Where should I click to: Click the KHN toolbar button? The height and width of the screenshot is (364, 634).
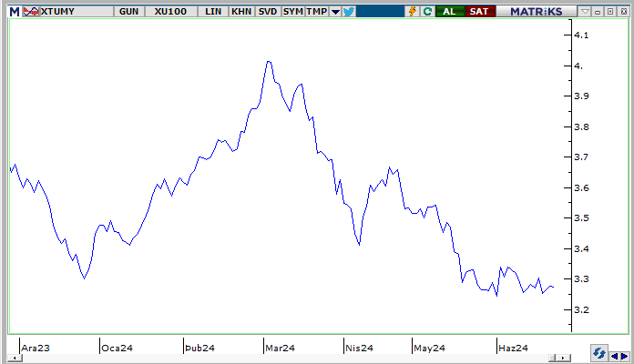click(241, 11)
